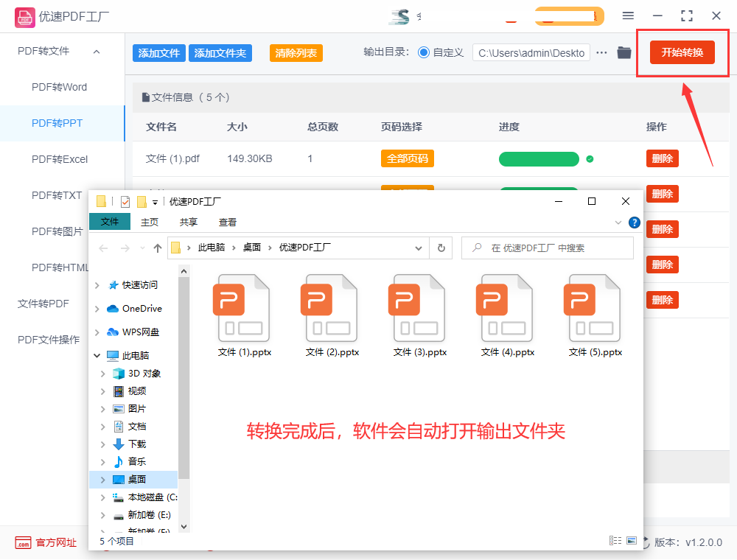The image size is (737, 560).
Task: Click Explorer back navigation arrow
Action: tap(103, 248)
